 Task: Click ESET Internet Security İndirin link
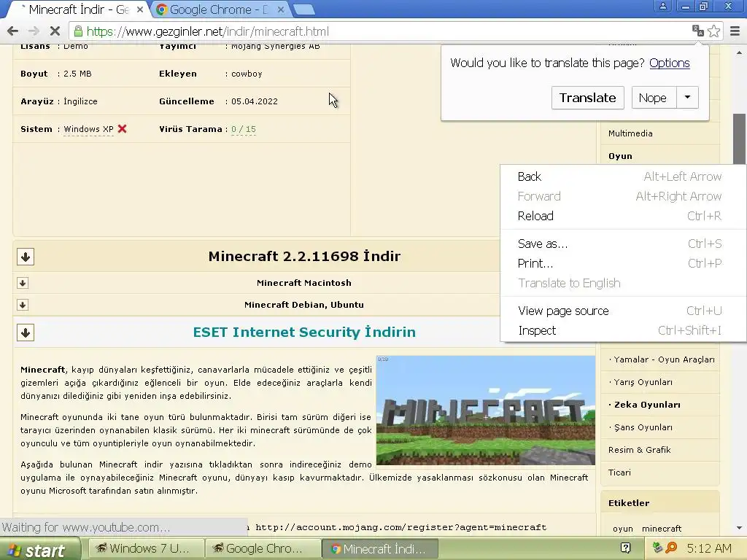click(304, 332)
